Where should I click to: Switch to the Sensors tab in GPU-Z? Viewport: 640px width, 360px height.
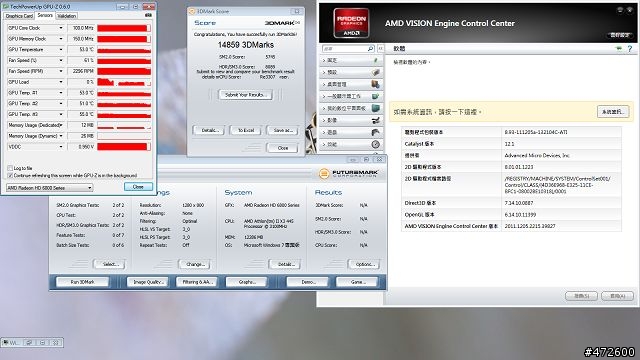[45, 16]
